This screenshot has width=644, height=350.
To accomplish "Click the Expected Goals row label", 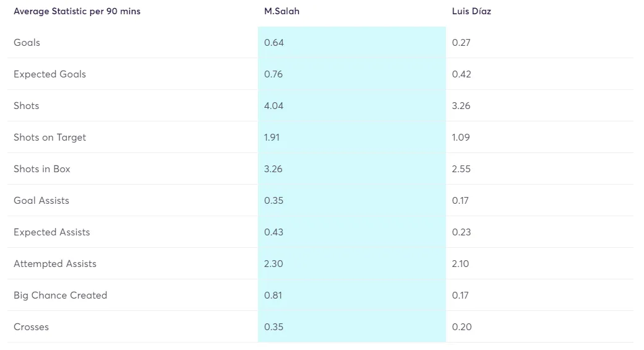I will tap(49, 74).
